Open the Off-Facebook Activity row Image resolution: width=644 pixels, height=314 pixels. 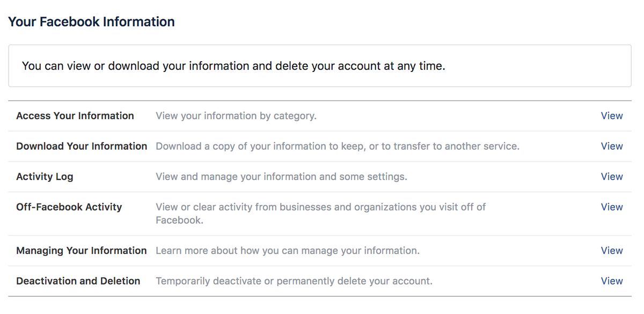[x=69, y=207]
